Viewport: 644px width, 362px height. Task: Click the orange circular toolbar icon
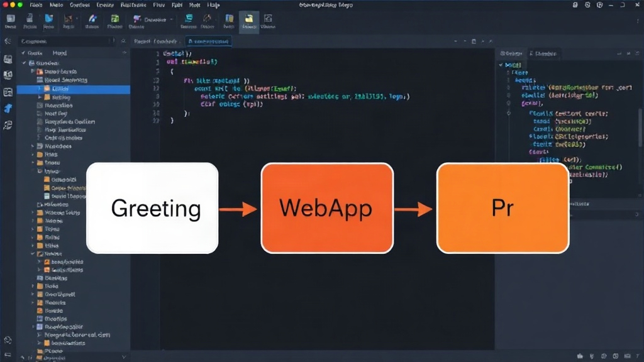[208, 18]
